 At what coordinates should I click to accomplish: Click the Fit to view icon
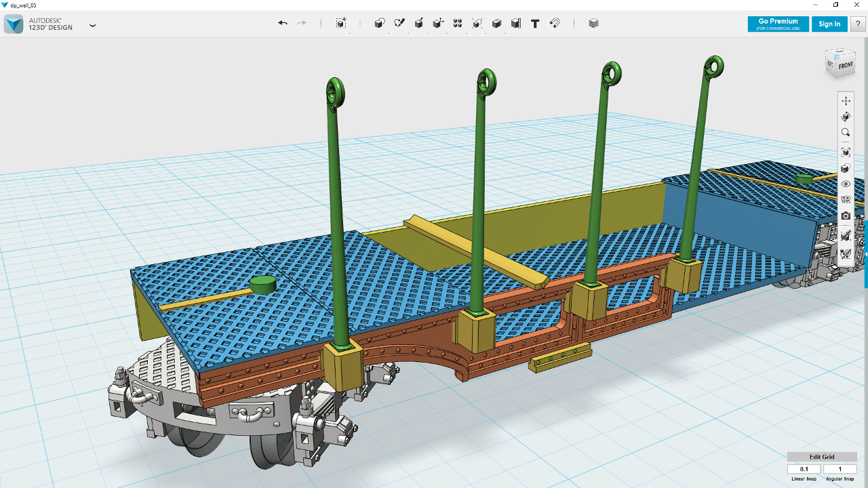tap(846, 152)
